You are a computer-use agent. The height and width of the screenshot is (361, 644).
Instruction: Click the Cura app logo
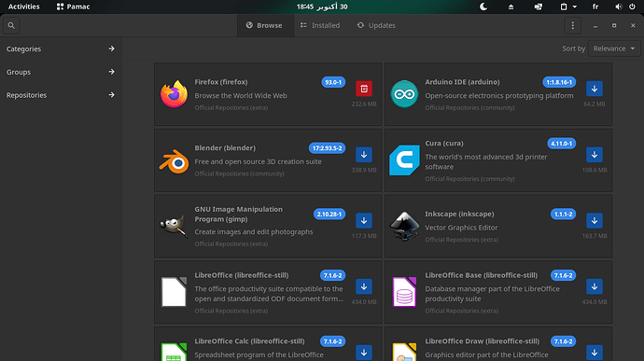coord(404,160)
